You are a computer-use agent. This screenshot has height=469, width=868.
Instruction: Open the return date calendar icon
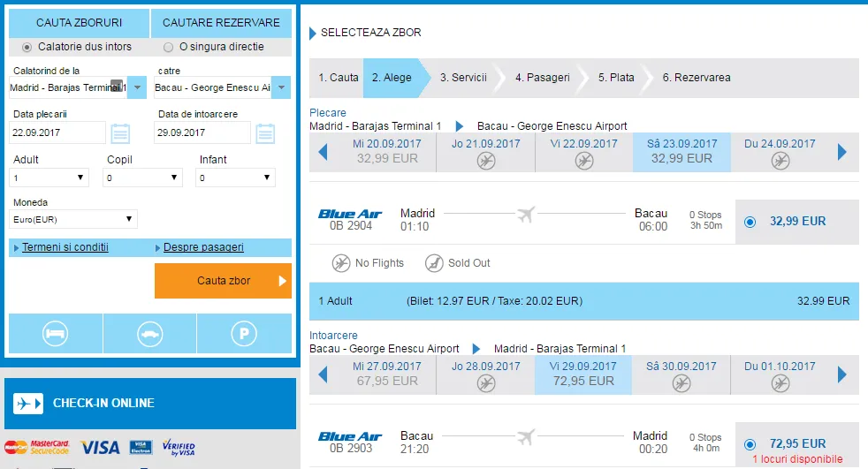click(265, 134)
